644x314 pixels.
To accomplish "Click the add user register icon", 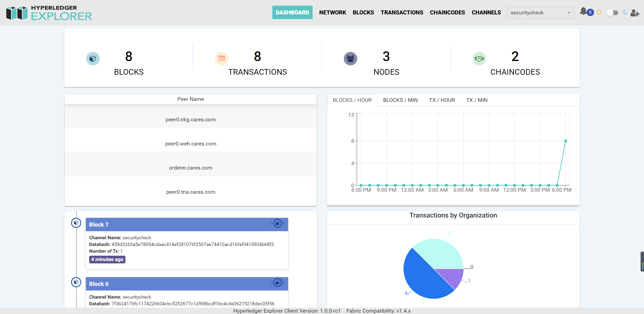I will [635, 13].
